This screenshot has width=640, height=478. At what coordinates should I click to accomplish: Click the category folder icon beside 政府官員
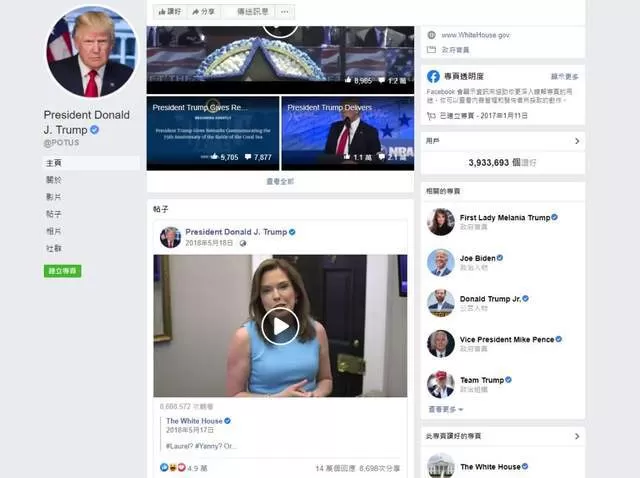pos(431,50)
